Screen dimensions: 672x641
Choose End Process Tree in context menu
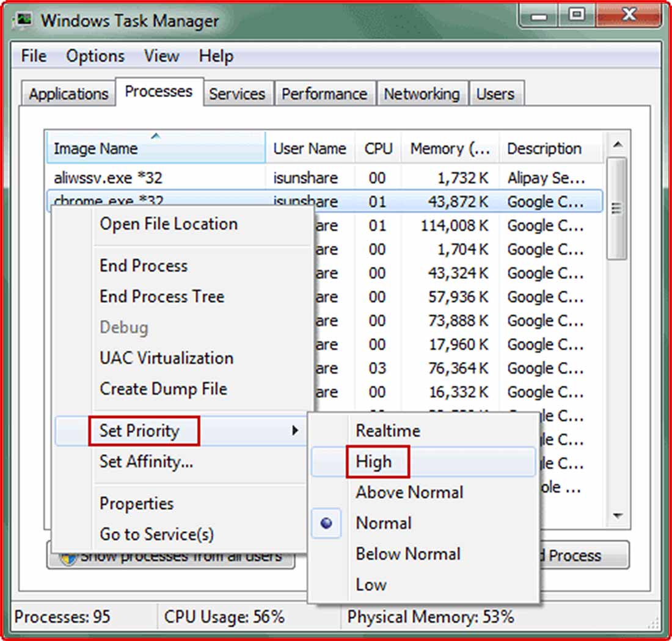162,297
